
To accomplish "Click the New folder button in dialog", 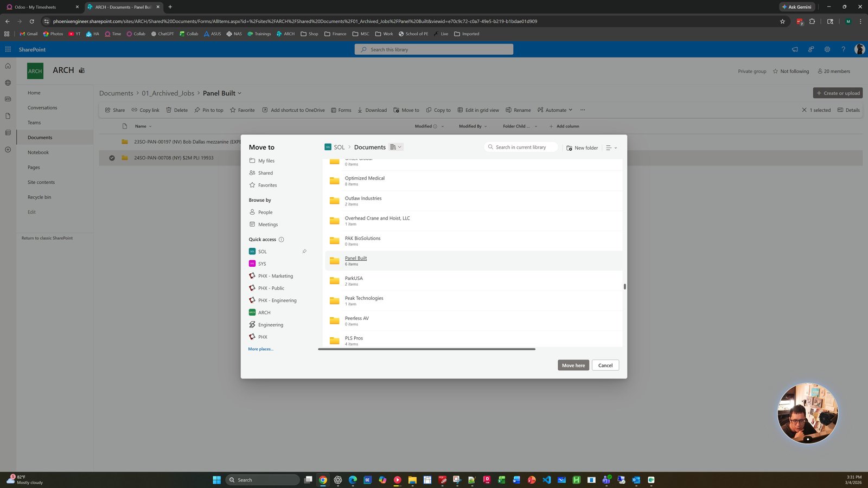I will point(582,147).
